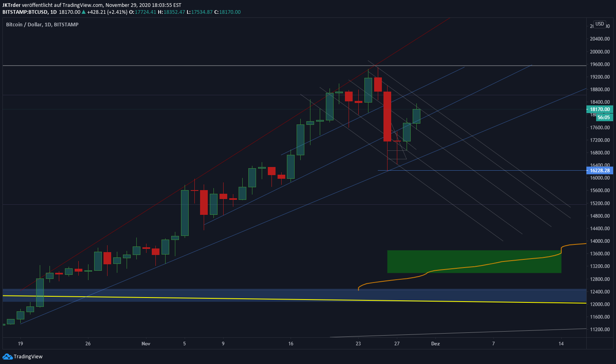616x364 pixels.
Task: Click the date 27 on the time axis
Action: 397,344
